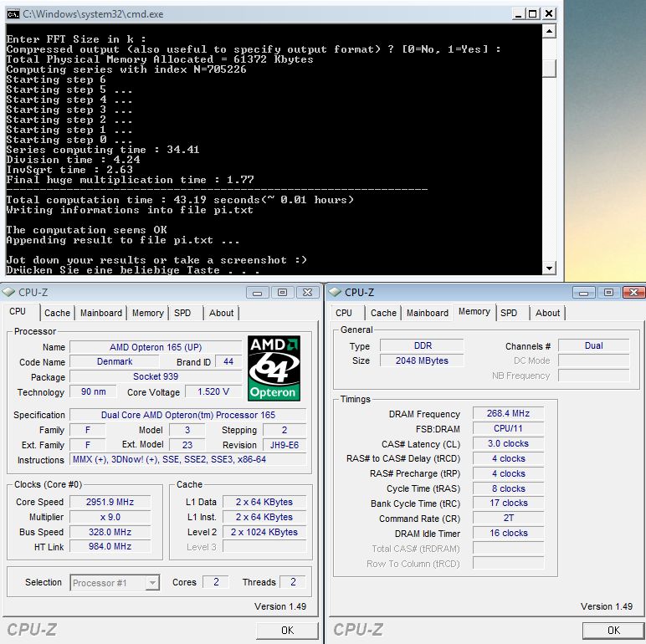The image size is (646, 644).
Task: Open About tab in left CPU-Z window
Action: click(221, 313)
